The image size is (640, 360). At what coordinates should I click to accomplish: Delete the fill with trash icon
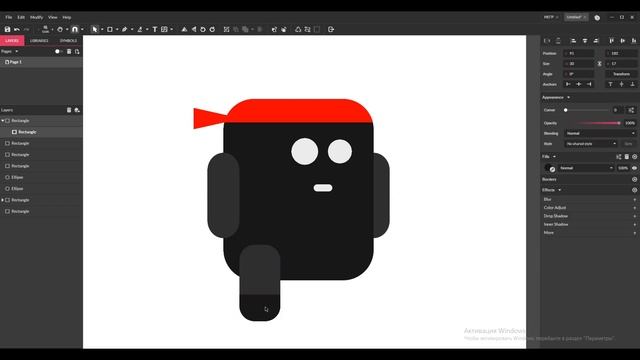point(627,157)
